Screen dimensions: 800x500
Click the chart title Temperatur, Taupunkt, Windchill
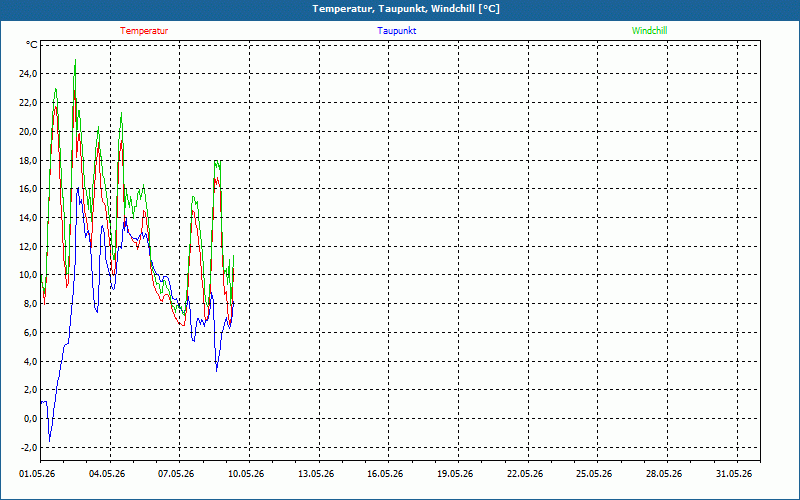pyautogui.click(x=406, y=9)
